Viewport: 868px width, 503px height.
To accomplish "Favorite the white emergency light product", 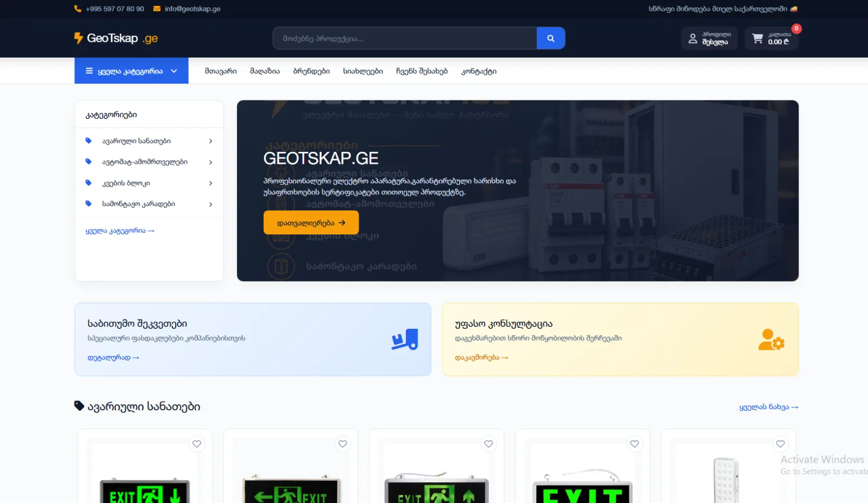I will (x=781, y=444).
